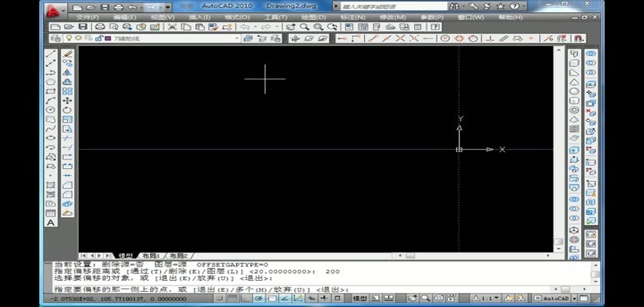
Task: Toggle Lineweight display in status bar
Action: 325,299
